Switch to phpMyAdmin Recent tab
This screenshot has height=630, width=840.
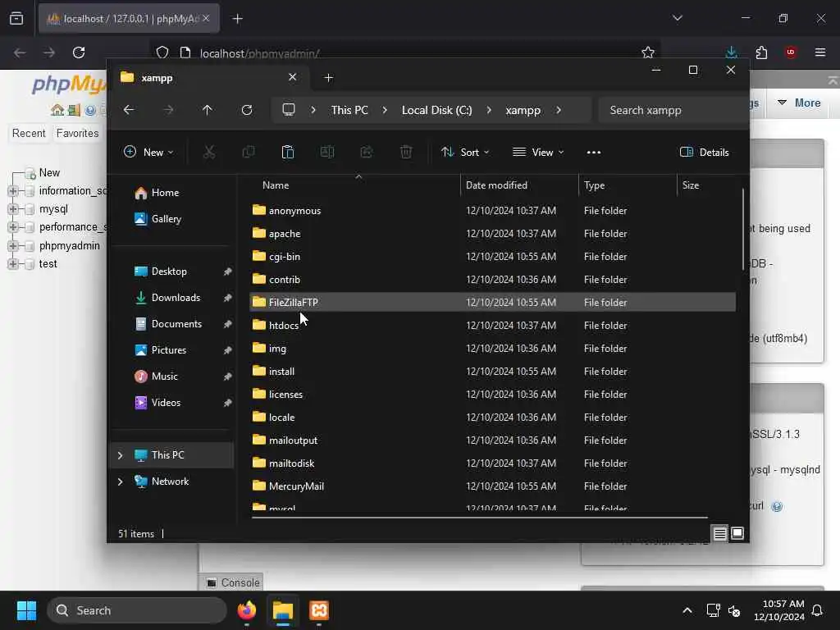tap(29, 133)
